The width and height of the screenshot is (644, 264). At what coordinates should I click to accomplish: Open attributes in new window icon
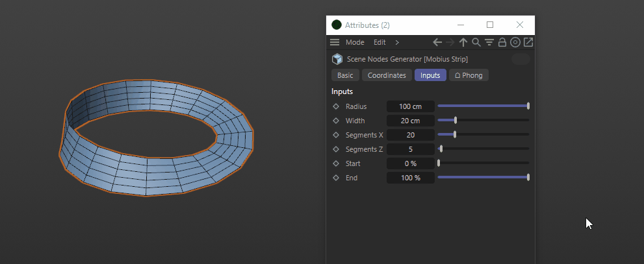point(528,42)
